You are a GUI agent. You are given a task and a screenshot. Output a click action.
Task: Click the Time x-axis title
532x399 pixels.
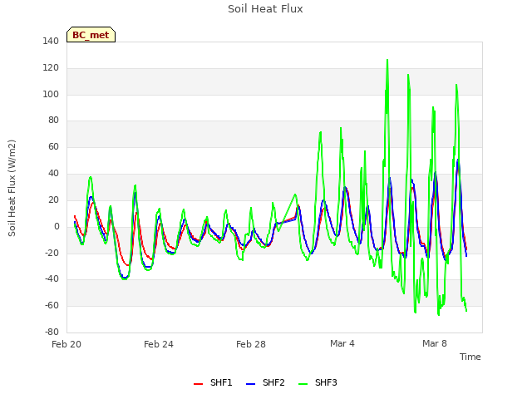(x=470, y=357)
